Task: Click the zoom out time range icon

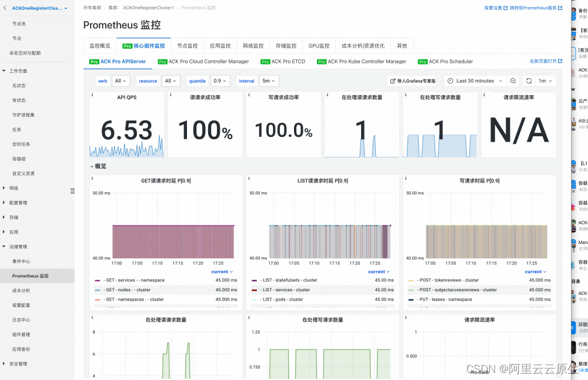Action: click(x=513, y=81)
